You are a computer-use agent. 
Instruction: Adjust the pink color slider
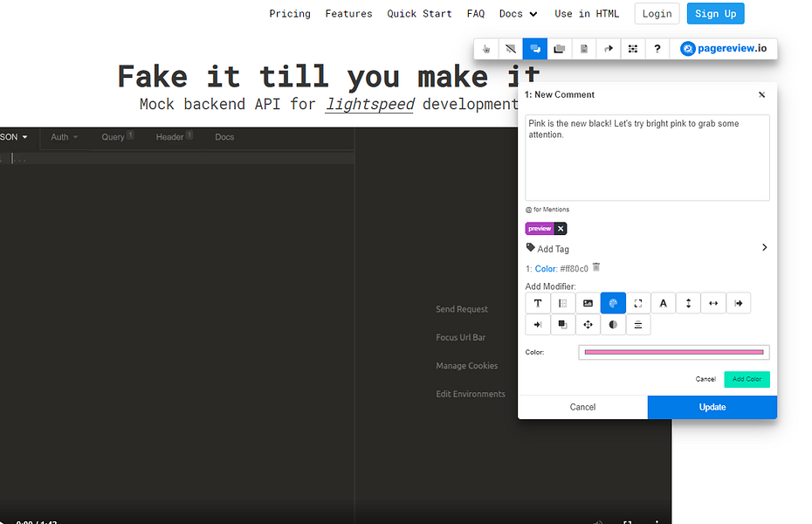673,352
